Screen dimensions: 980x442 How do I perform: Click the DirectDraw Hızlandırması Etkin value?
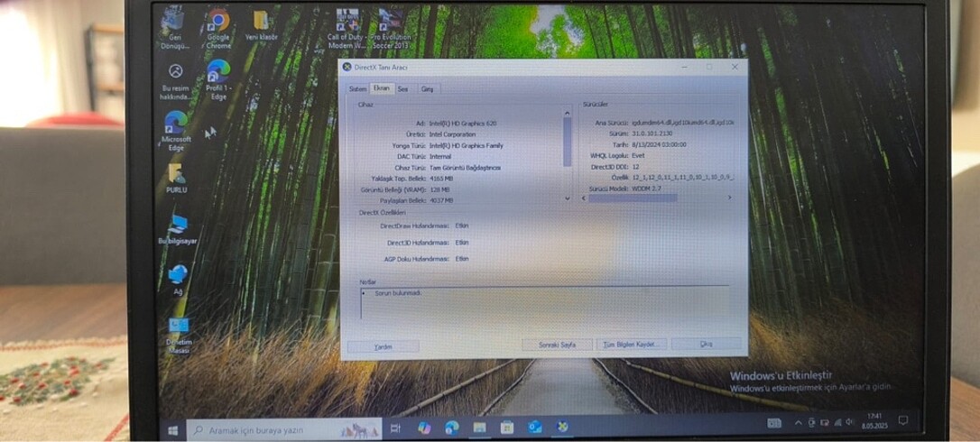point(462,226)
